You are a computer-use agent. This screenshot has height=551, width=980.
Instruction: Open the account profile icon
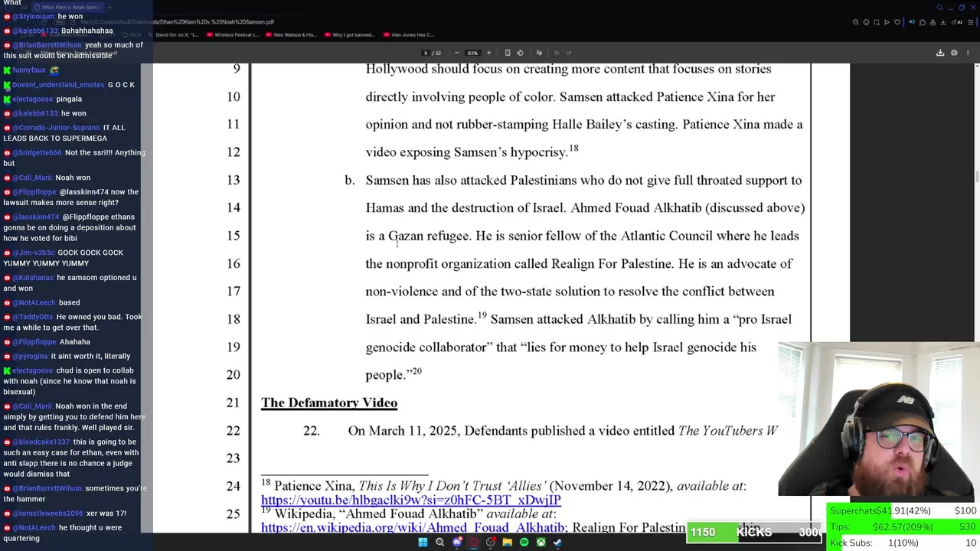(933, 22)
